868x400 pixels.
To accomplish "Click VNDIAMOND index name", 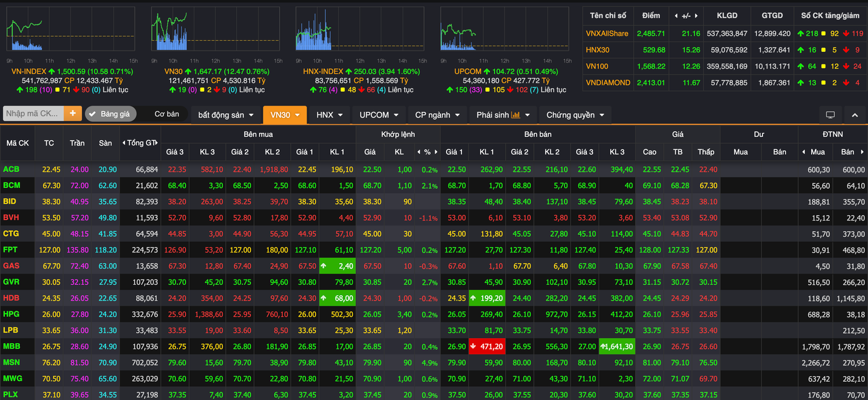I will (608, 82).
